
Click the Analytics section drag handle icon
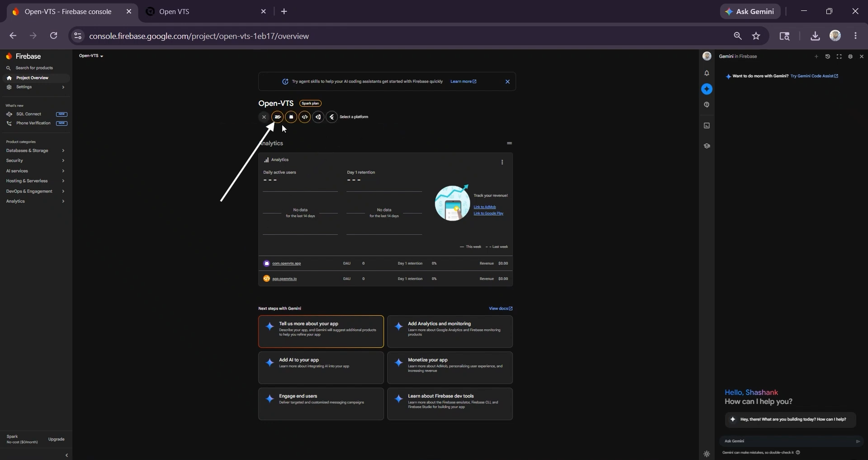509,143
